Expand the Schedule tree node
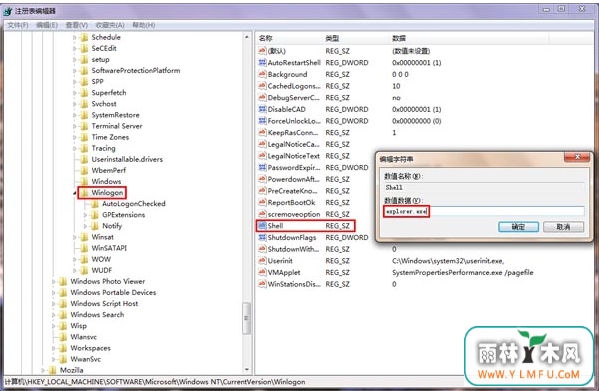This screenshot has height=391, width=599. 74,37
